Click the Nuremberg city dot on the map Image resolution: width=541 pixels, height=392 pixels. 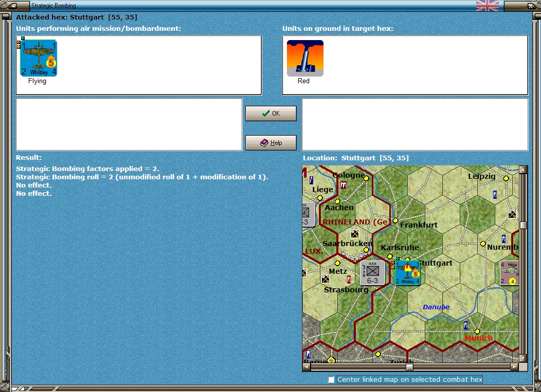(483, 244)
